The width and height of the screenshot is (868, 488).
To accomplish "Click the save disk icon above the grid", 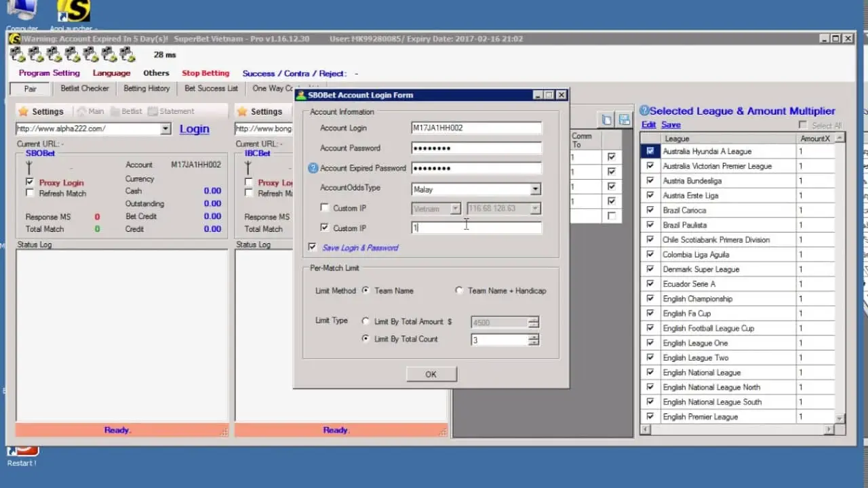I will click(624, 120).
